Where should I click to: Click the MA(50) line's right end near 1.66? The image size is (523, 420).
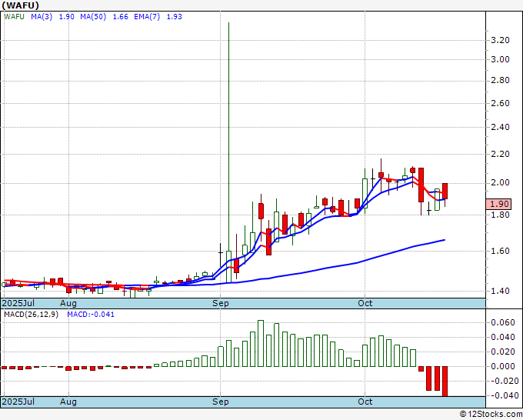(x=445, y=240)
